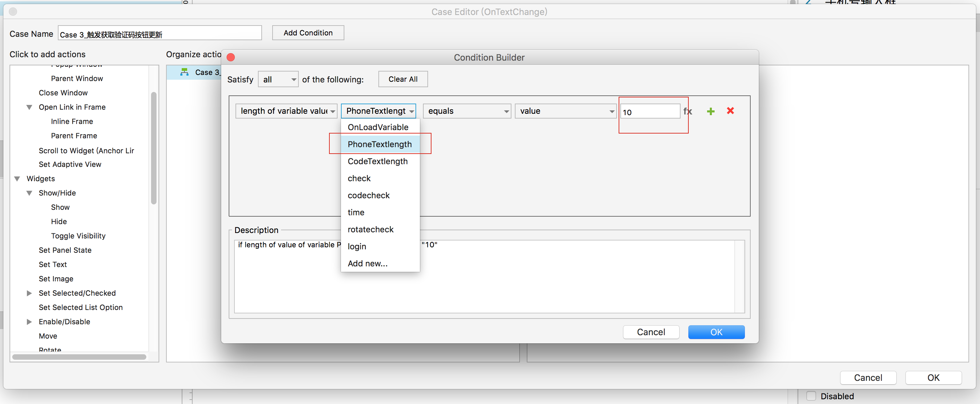This screenshot has width=980, height=404.
Task: Collapse Open Link in Frame group
Action: coord(29,107)
